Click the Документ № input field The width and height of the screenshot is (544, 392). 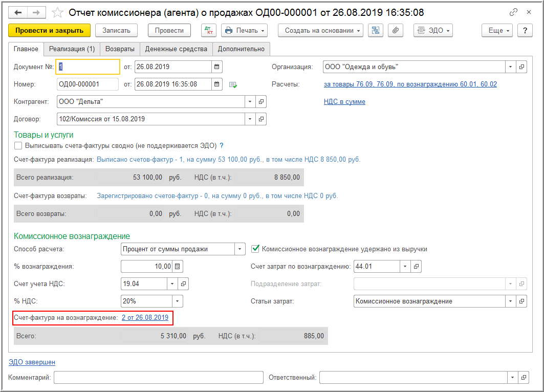[88, 67]
